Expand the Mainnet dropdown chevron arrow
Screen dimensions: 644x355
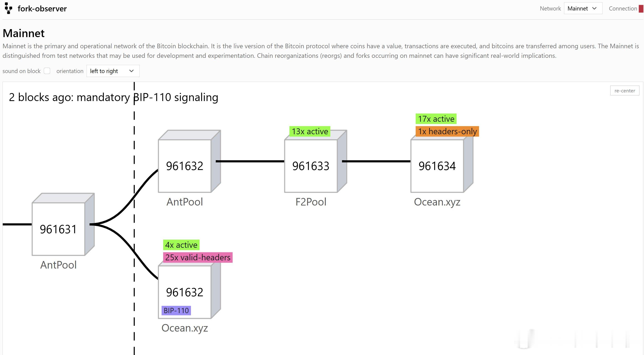(x=595, y=8)
